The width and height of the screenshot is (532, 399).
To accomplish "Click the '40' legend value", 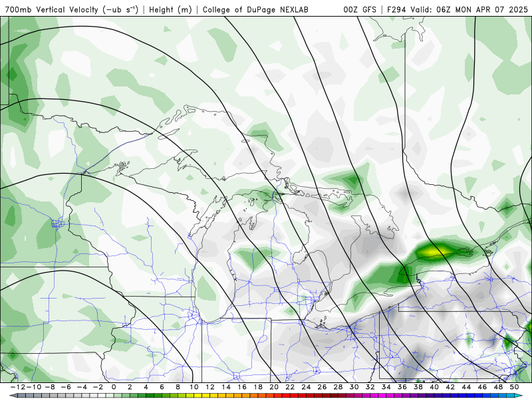I will (x=435, y=387).
